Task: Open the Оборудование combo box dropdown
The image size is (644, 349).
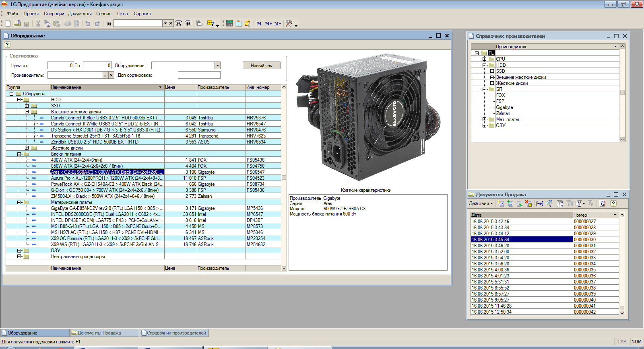Action: 217,66
